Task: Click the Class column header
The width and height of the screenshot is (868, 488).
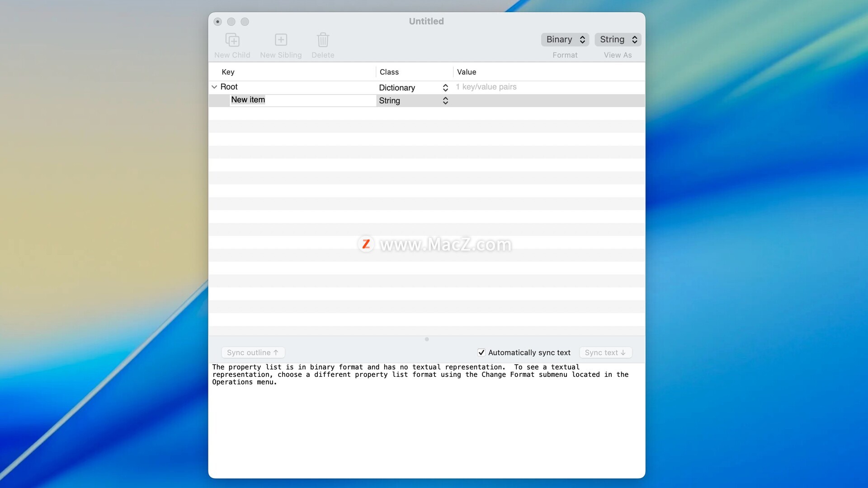Action: (x=389, y=72)
